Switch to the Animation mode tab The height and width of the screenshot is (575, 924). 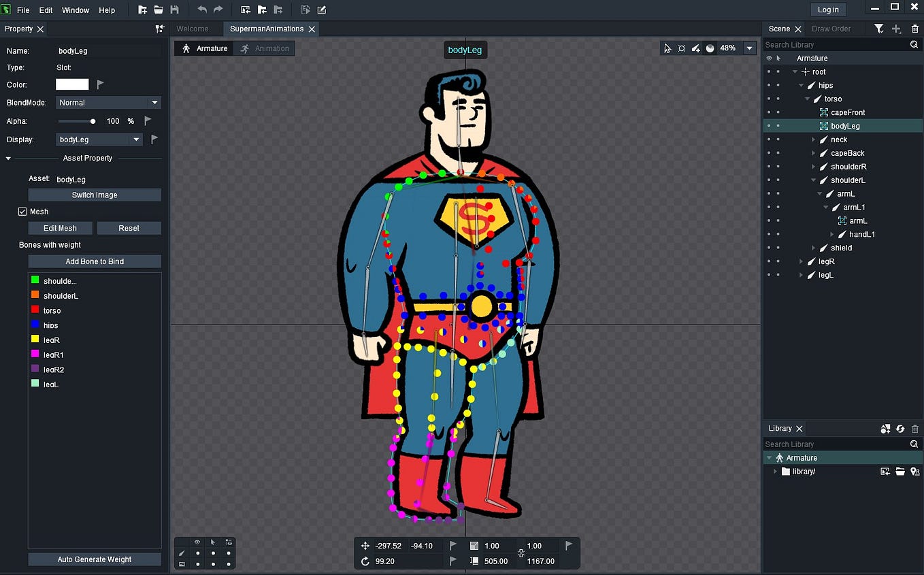click(x=264, y=48)
